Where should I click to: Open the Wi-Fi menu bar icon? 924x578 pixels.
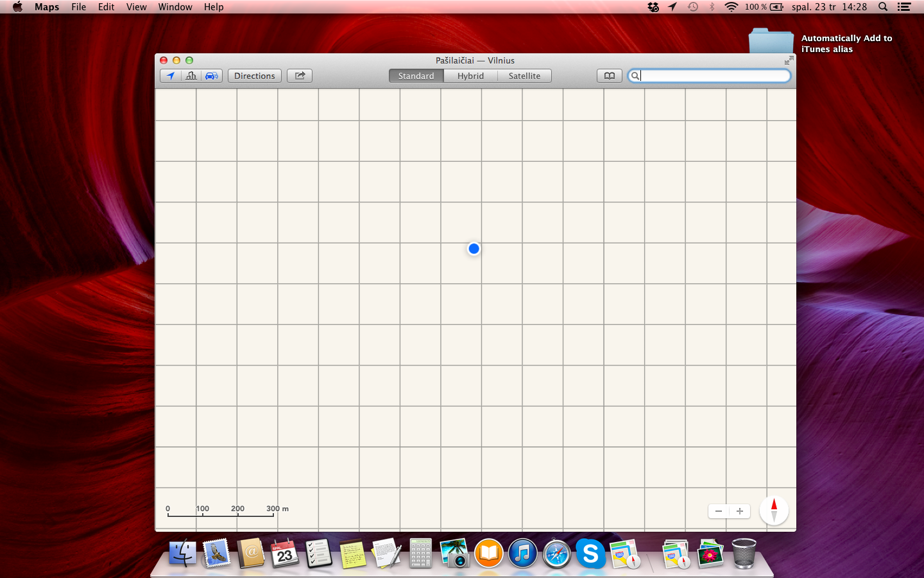(x=731, y=7)
